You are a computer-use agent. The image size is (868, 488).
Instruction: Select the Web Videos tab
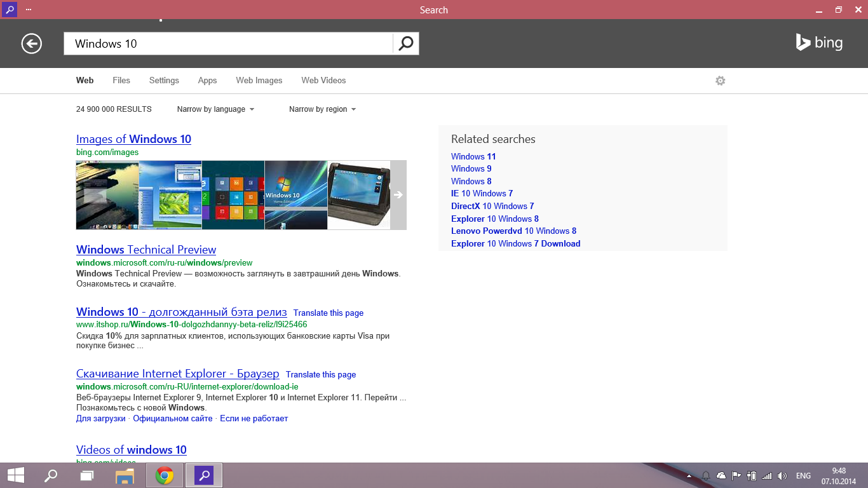(323, 81)
